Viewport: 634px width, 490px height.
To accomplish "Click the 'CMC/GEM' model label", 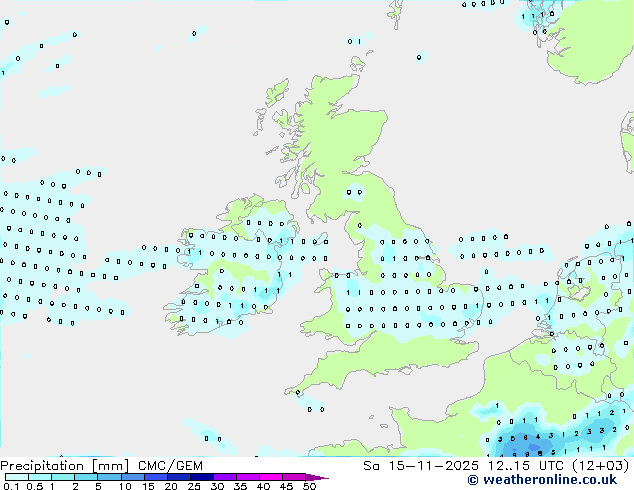I will (x=170, y=466).
